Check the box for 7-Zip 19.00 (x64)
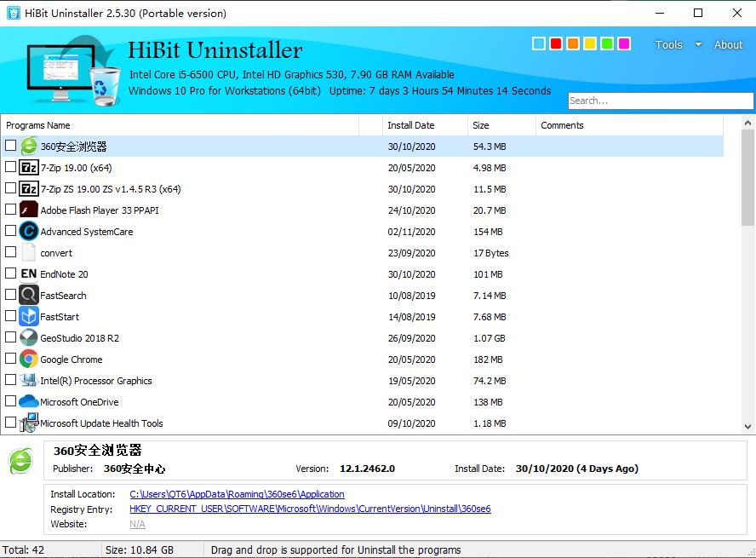Image resolution: width=756 pixels, height=558 pixels. click(10, 166)
